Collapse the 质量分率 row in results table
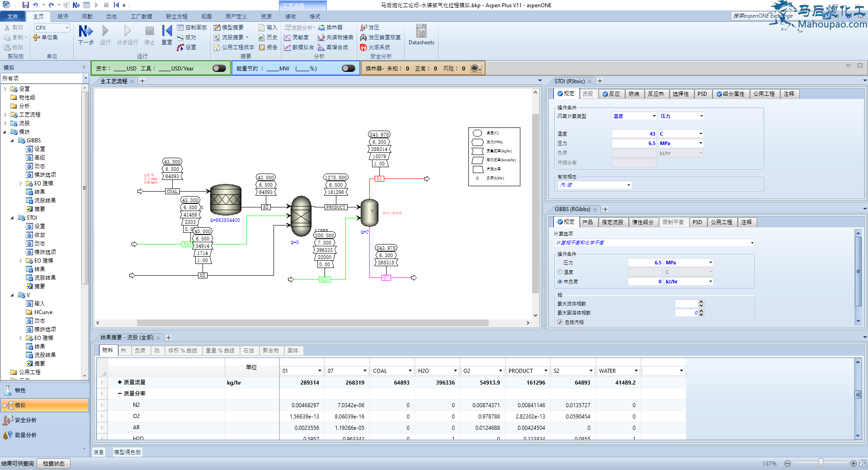 point(119,394)
